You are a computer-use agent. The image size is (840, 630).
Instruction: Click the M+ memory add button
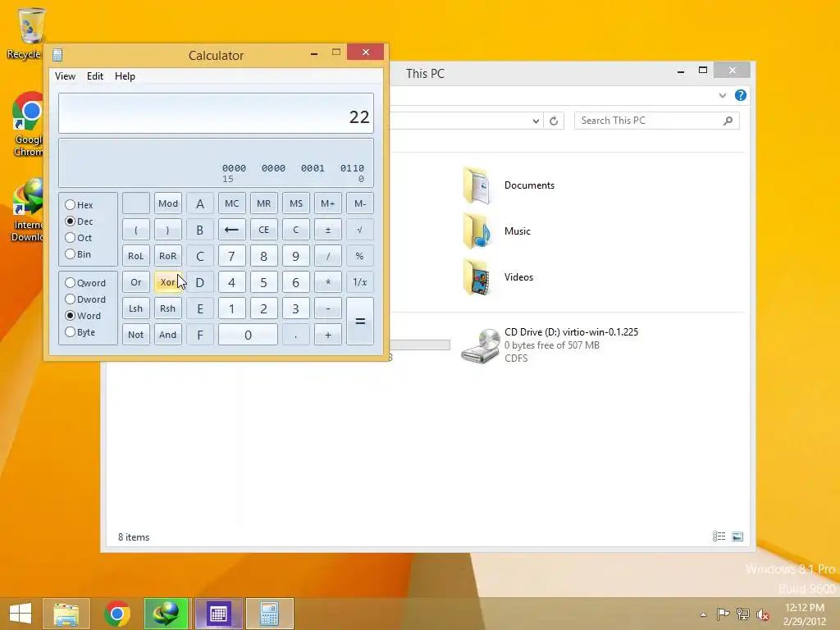328,203
